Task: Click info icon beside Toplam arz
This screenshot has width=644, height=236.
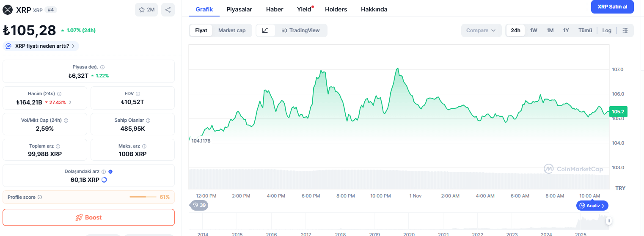Action: (58, 146)
